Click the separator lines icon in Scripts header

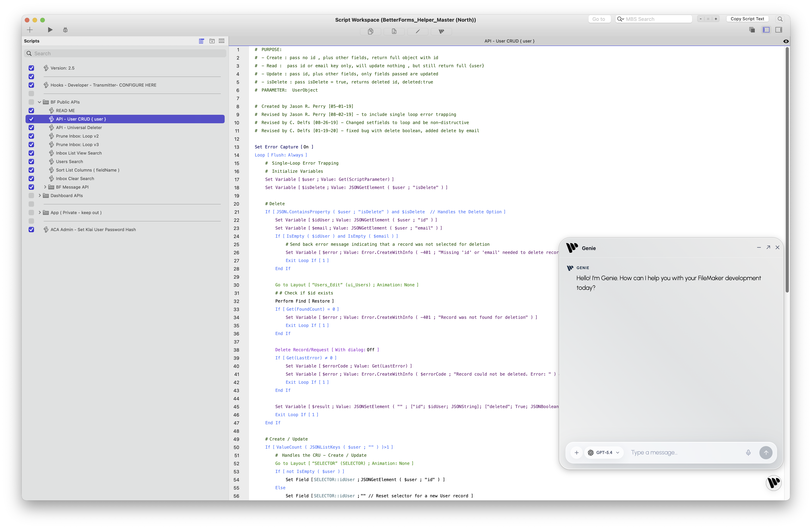(x=221, y=41)
